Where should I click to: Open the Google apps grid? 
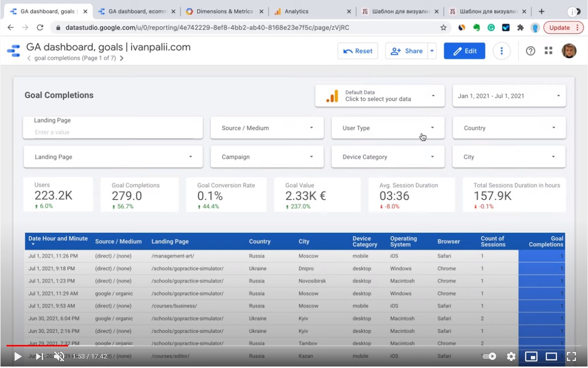[x=548, y=51]
